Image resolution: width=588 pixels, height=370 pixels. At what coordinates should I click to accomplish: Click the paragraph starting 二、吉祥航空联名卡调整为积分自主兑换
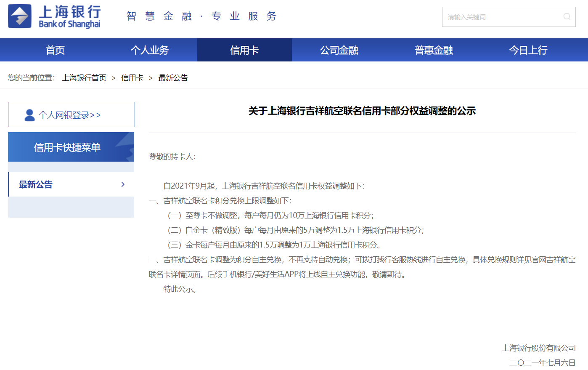[362, 267]
